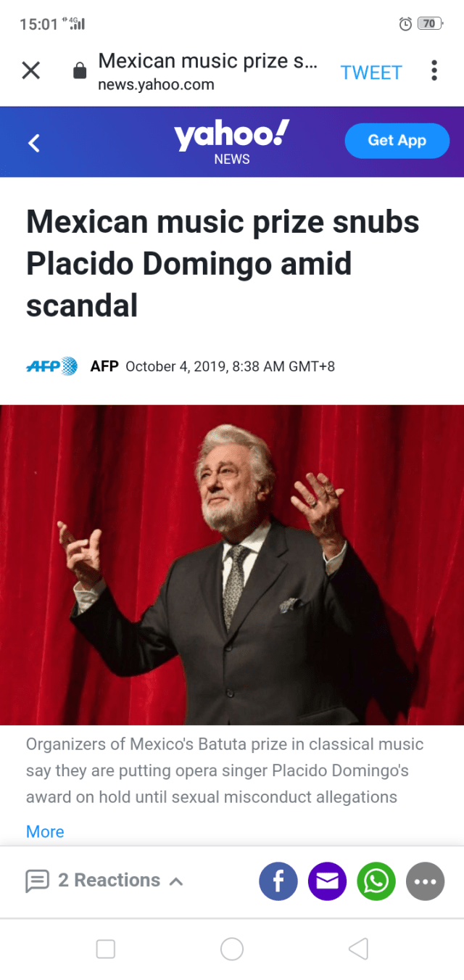Open the three-dot overflow menu
Image resolution: width=464 pixels, height=980 pixels.
pyautogui.click(x=434, y=70)
